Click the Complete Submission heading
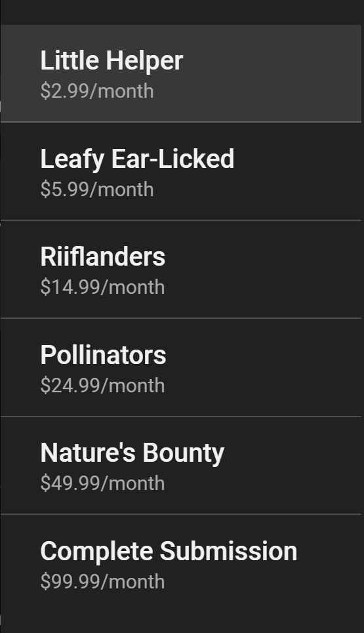This screenshot has height=633, width=364. coord(169,552)
